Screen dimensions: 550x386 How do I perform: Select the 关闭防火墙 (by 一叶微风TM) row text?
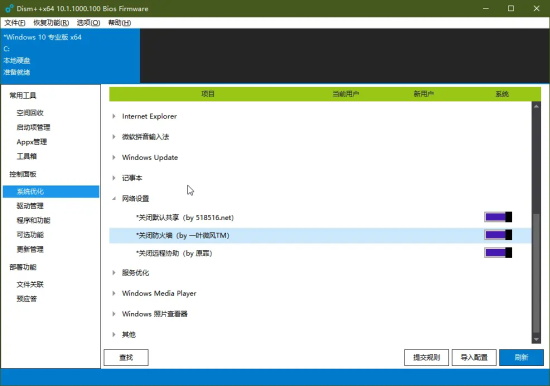pyautogui.click(x=183, y=235)
